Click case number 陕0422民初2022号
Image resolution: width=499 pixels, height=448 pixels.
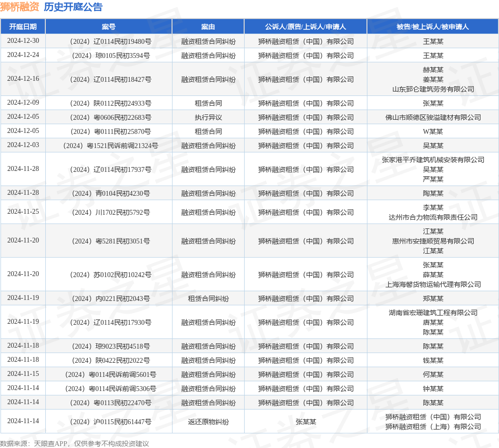click(111, 360)
